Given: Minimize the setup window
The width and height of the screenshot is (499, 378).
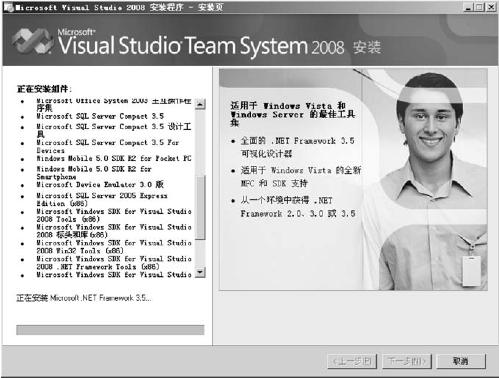Looking at the screenshot, I should 468,7.
